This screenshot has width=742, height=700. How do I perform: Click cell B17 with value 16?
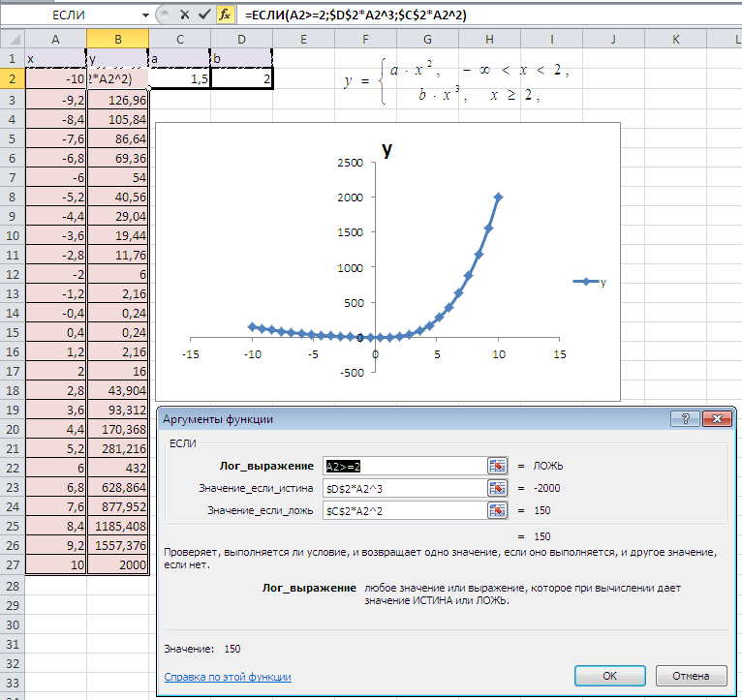(118, 371)
